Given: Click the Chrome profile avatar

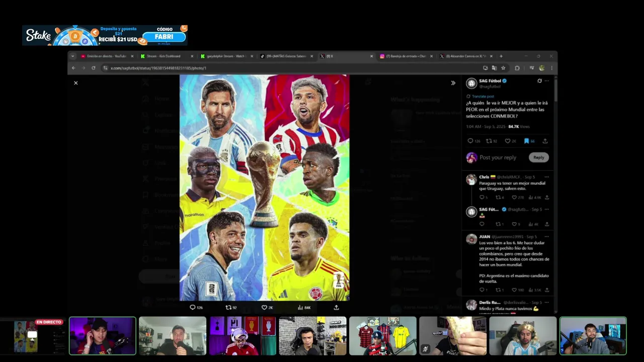Looking at the screenshot, I should [x=542, y=68].
